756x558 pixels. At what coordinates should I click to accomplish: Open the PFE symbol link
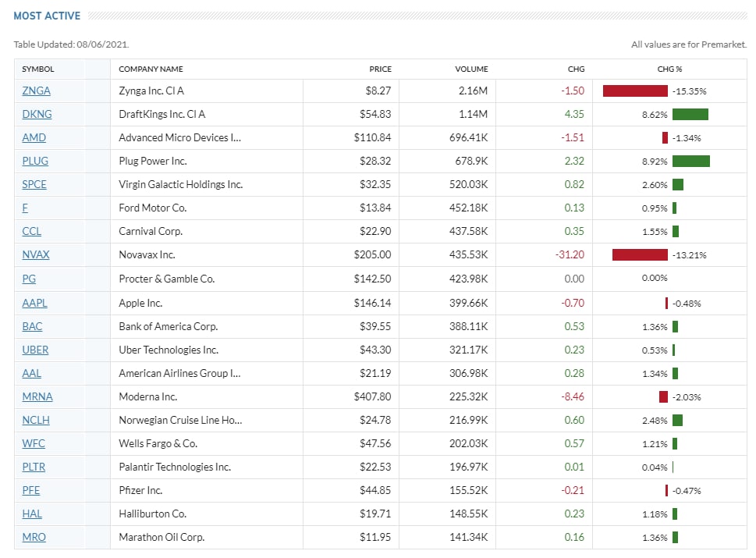point(31,490)
